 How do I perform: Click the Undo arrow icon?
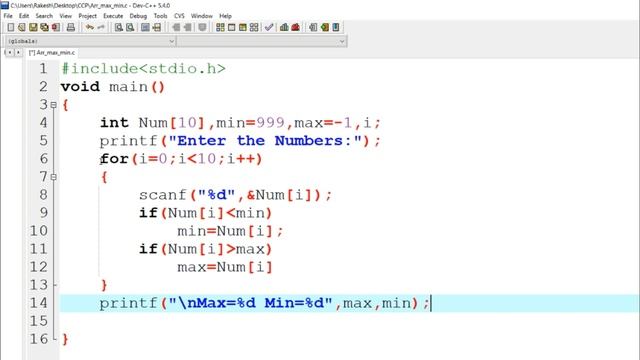[x=89, y=27]
